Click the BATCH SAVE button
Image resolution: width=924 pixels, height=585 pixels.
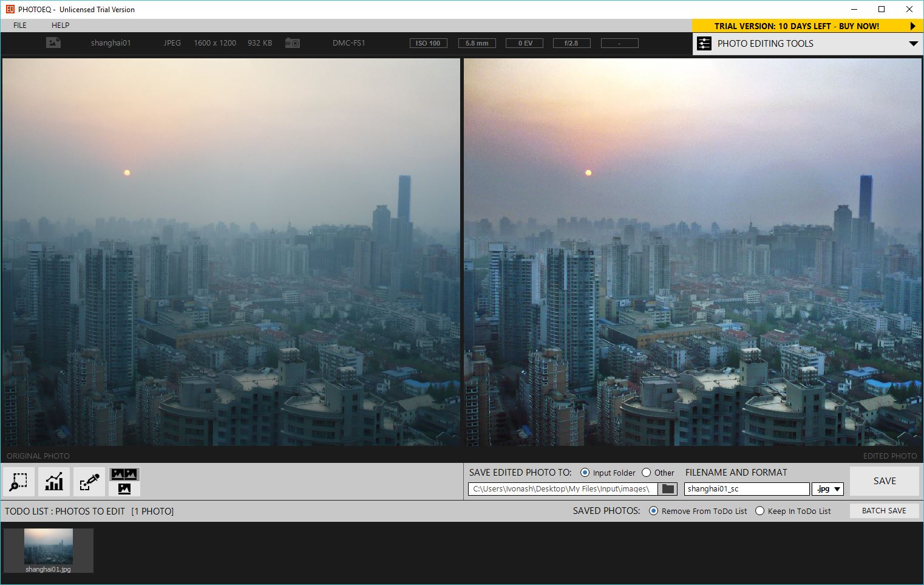pos(884,511)
